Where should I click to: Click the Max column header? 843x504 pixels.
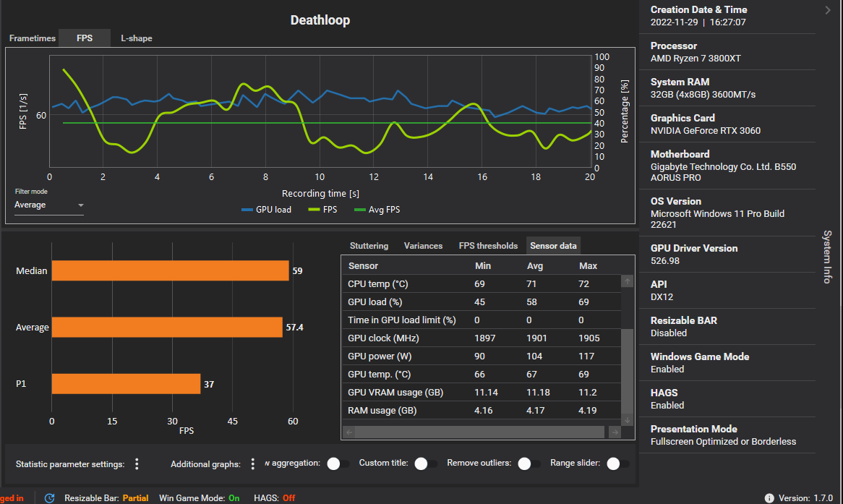point(589,265)
